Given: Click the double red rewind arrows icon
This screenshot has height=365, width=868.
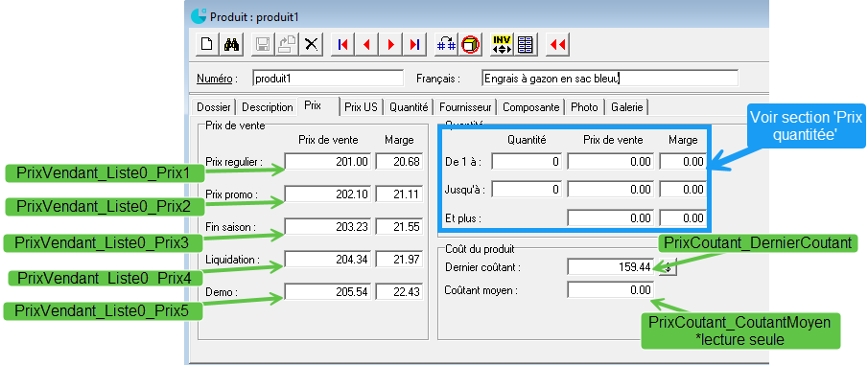Looking at the screenshot, I should pyautogui.click(x=557, y=45).
